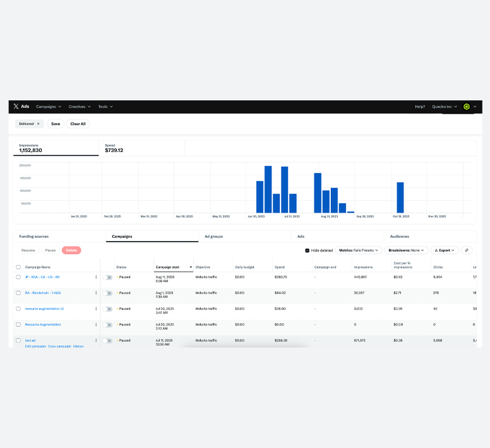Expand the Metrics presets dropdown
The height and width of the screenshot is (448, 490).
point(358,251)
